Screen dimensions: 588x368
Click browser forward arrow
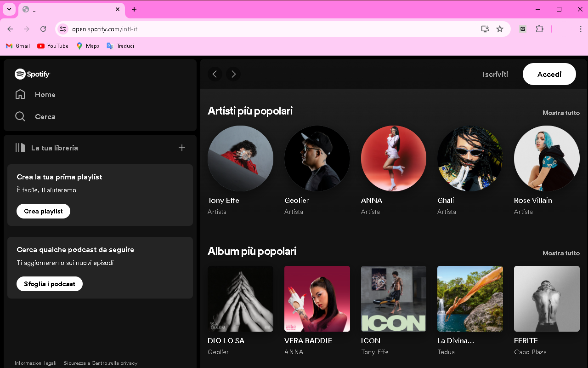click(27, 29)
